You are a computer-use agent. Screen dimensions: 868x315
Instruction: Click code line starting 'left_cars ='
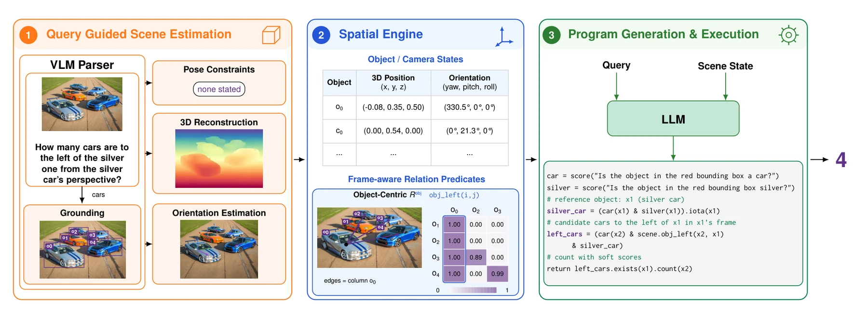pyautogui.click(x=635, y=234)
